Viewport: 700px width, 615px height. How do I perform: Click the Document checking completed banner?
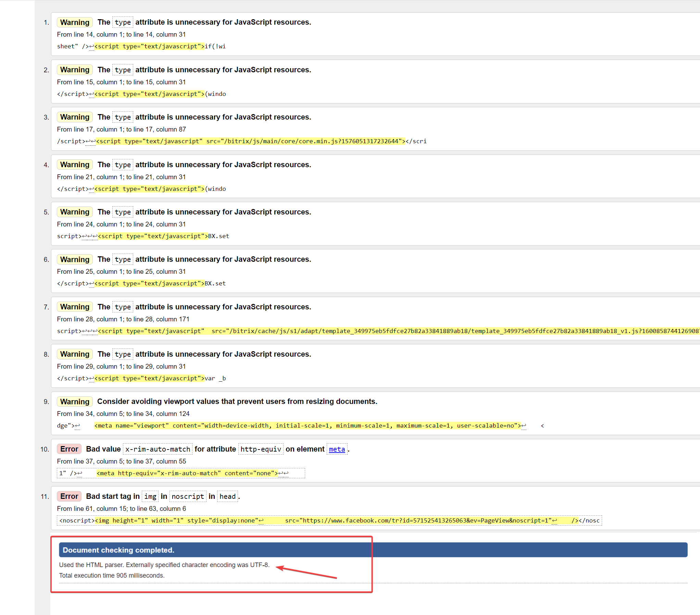[373, 550]
